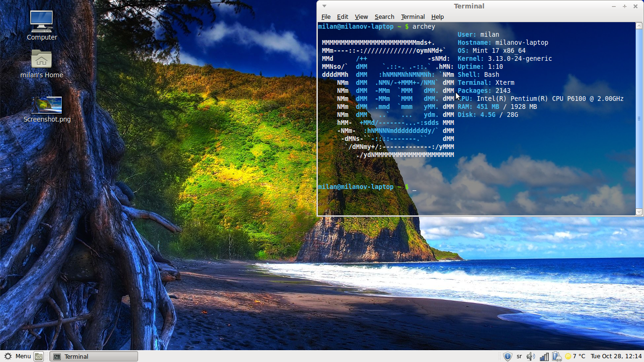Open the Mint Menu from the panel
Screen dimensions: 644x362
(x=17, y=356)
